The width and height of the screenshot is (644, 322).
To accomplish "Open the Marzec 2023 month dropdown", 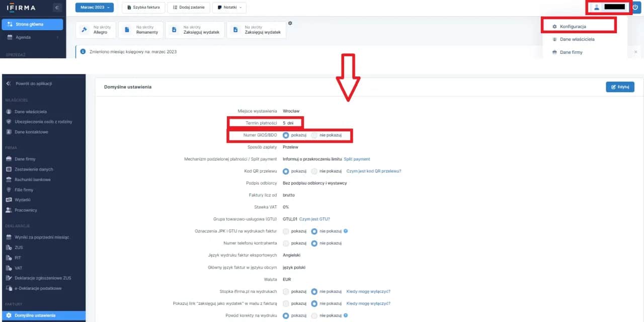I will [x=94, y=7].
